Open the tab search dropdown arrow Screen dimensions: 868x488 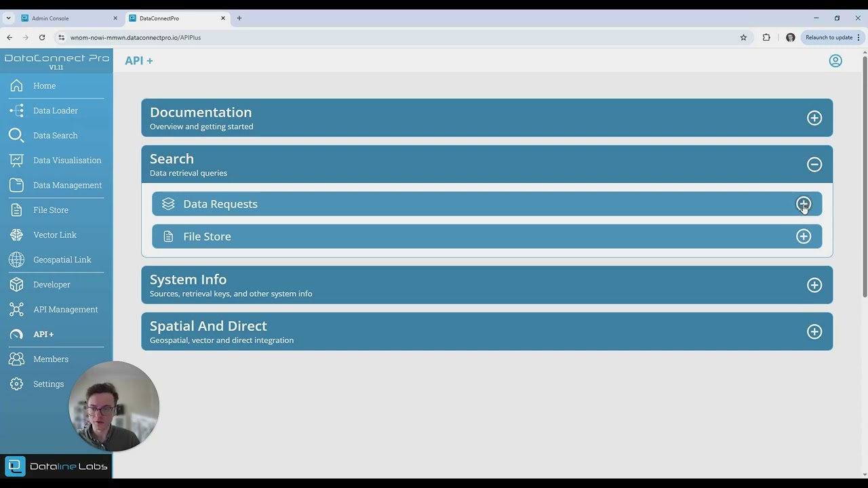[8, 18]
